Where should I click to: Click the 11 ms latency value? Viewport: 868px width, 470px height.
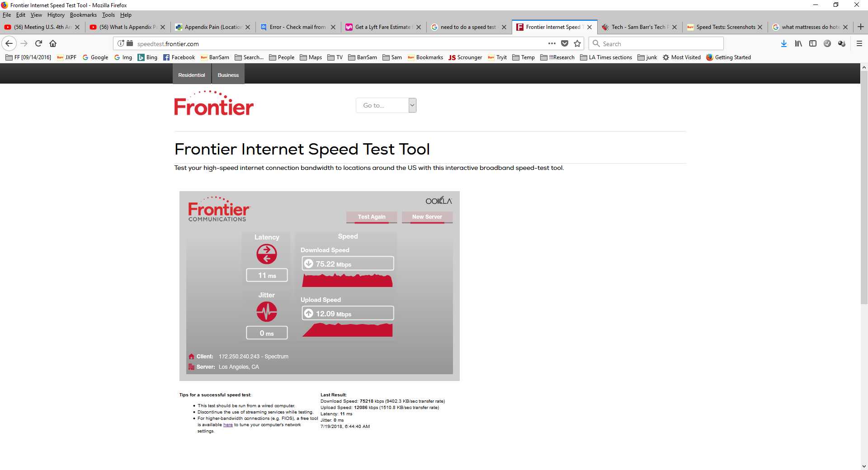pos(267,275)
